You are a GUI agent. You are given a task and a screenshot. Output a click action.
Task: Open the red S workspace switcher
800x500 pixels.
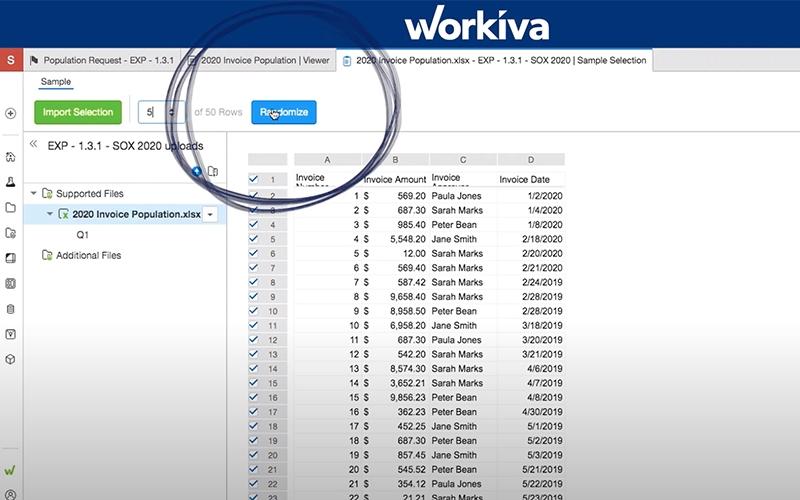(x=11, y=60)
